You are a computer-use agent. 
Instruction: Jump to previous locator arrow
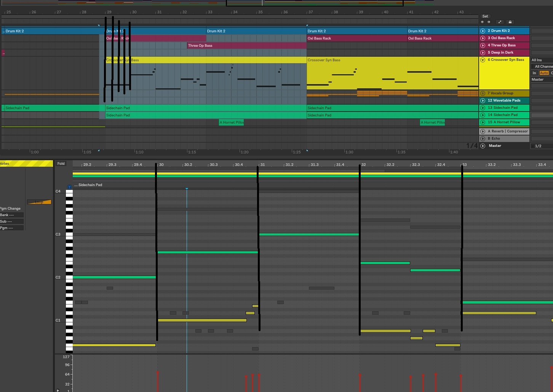(x=483, y=22)
